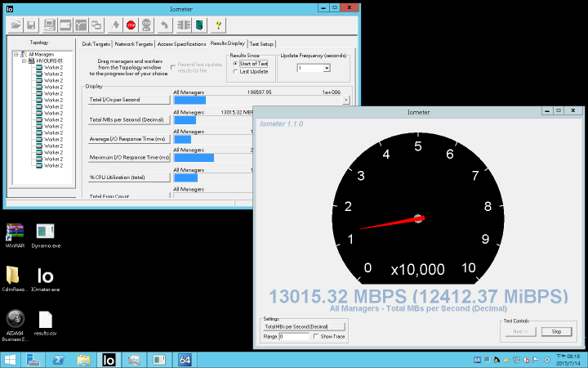This screenshot has height=368, width=588.
Task: Click the speedometer gauge dial
Action: pyautogui.click(x=418, y=208)
